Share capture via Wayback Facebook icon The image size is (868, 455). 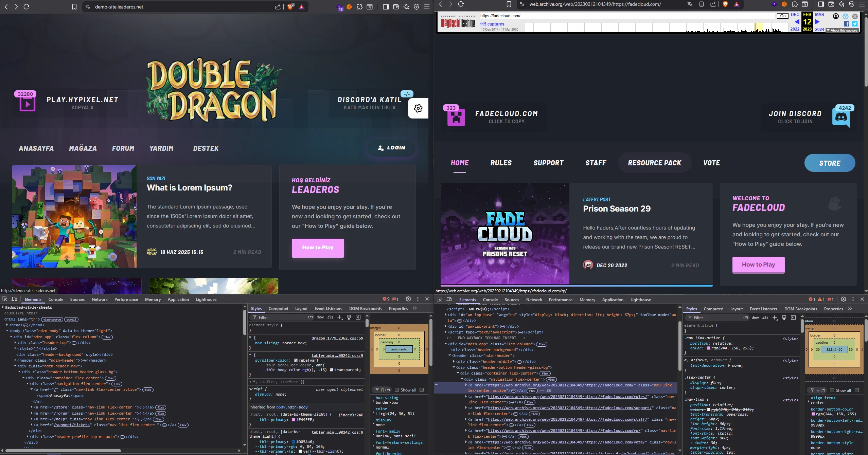(847, 24)
